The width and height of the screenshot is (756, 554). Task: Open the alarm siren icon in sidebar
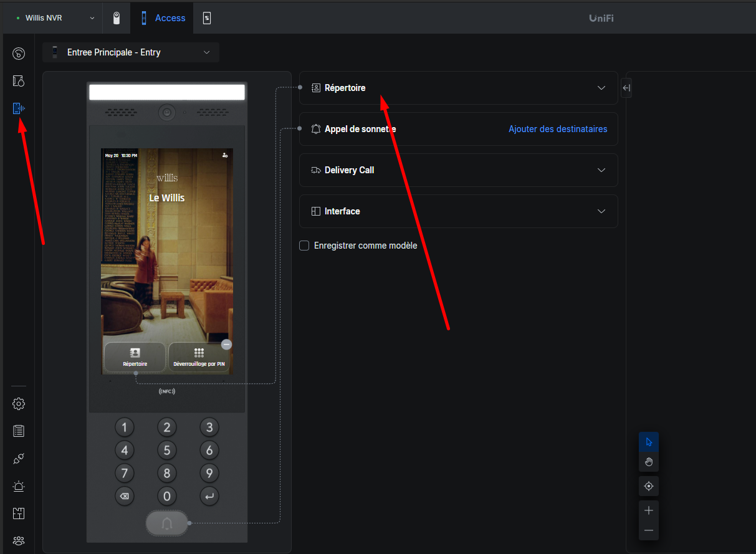(19, 486)
